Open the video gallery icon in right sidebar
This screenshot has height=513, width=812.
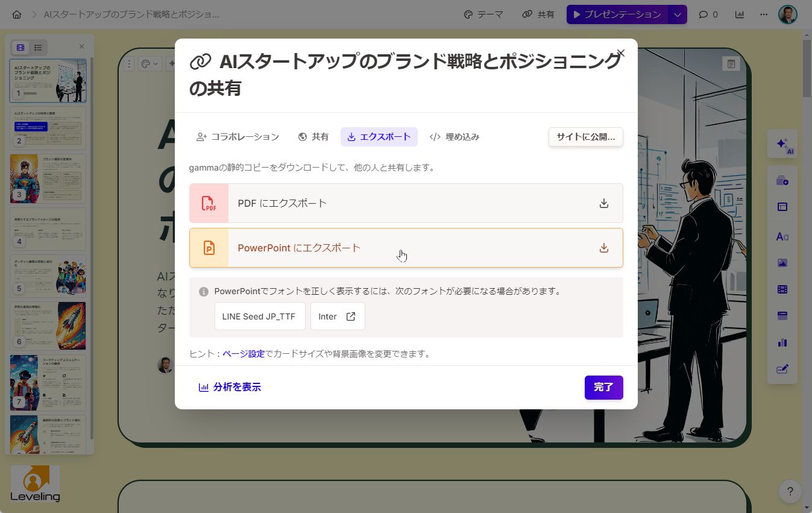(x=782, y=289)
